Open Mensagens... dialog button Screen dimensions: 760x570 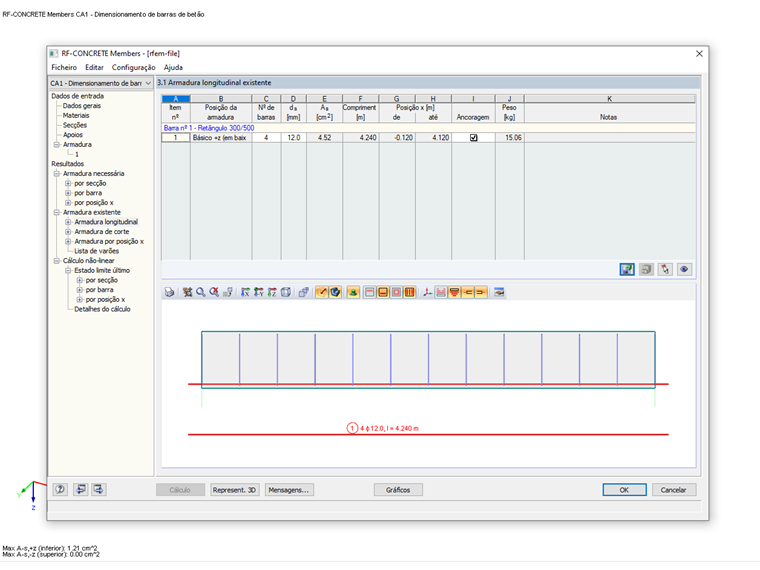(x=289, y=490)
